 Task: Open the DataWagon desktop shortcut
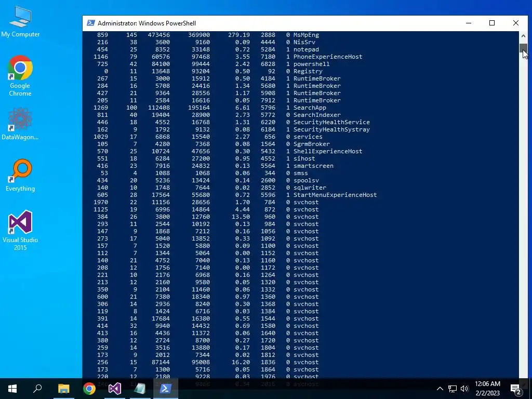[20, 124]
